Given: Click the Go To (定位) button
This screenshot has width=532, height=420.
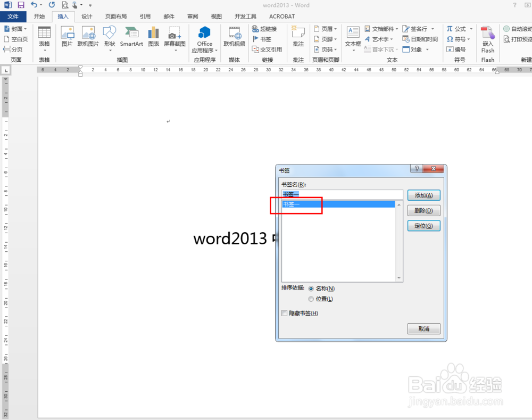Looking at the screenshot, I should click(424, 226).
